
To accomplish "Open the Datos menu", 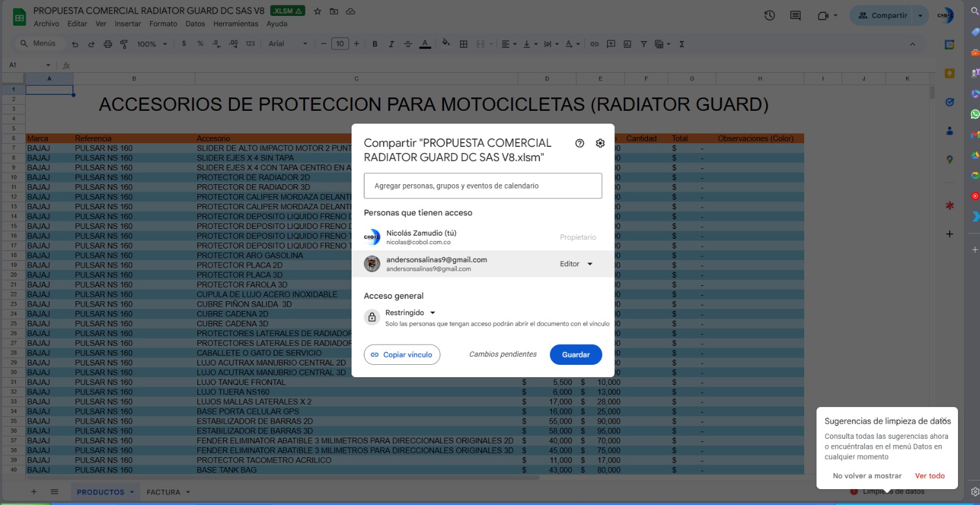I will tap(195, 24).
